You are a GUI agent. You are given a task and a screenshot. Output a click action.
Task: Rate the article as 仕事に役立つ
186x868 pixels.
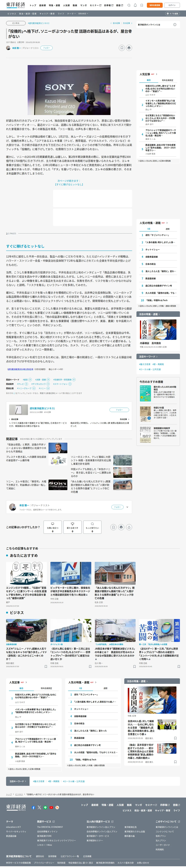point(53,527)
